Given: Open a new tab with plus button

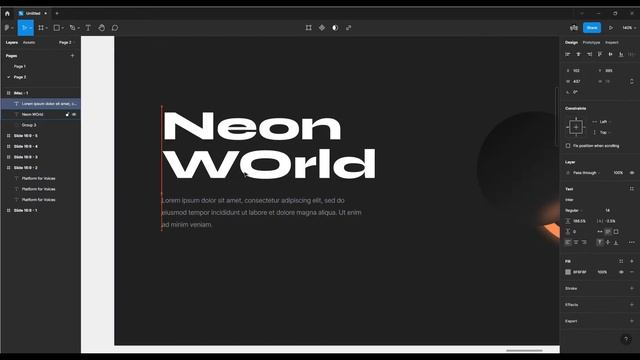Looking at the screenshot, I should tap(57, 13).
